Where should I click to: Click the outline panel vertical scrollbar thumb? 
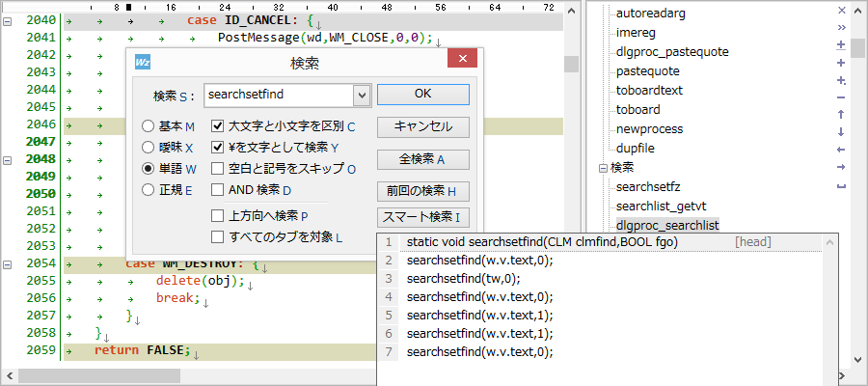[858, 48]
